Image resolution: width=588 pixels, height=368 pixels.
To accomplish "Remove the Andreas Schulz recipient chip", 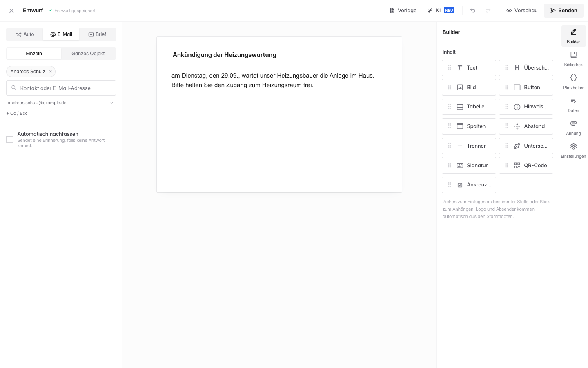I will [x=51, y=72].
